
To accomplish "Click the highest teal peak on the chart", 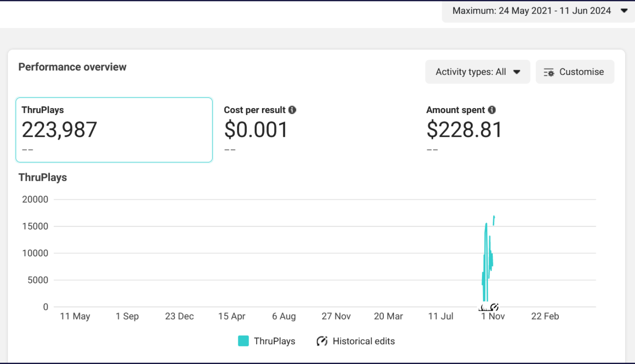I will 494,217.
